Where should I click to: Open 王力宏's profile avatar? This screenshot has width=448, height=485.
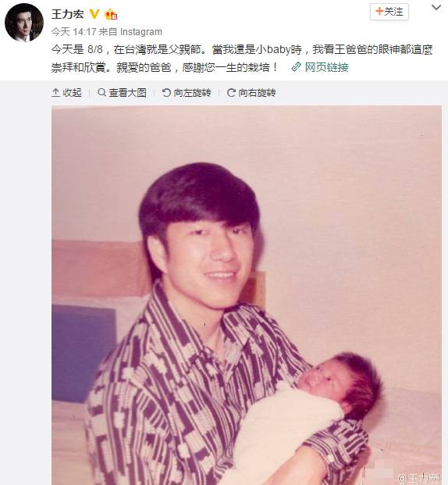point(24,23)
